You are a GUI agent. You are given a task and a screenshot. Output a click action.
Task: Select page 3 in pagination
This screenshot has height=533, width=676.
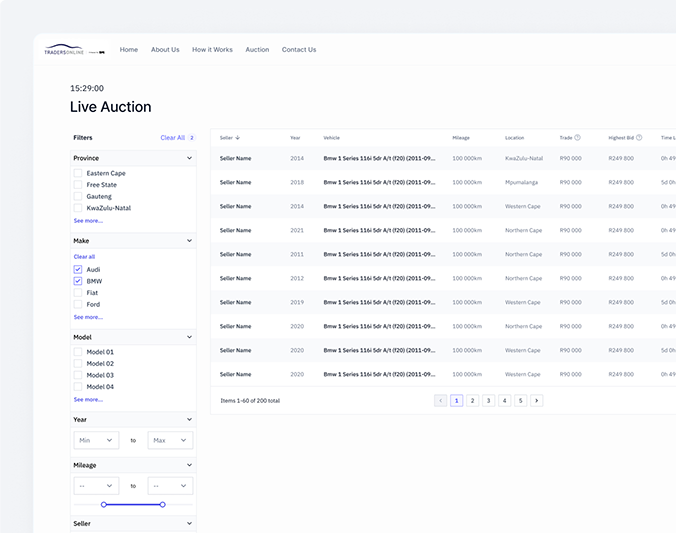(488, 400)
